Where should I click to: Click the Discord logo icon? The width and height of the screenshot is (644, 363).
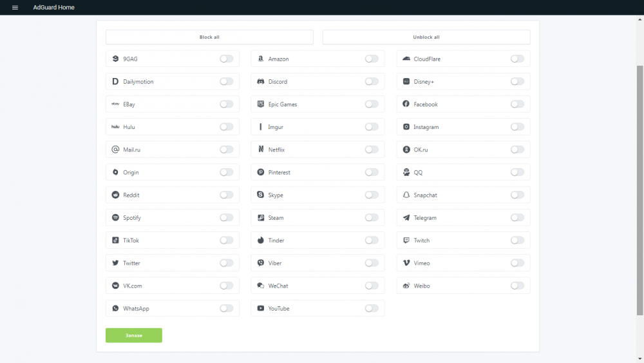tap(261, 82)
